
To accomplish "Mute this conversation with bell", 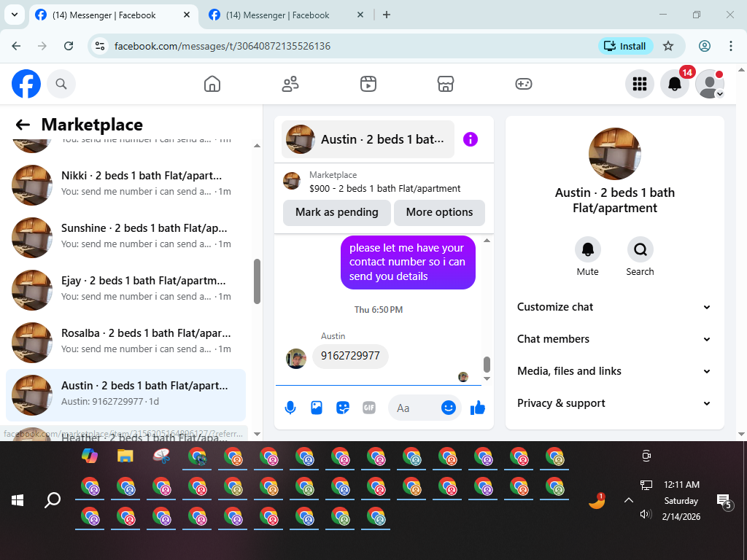I will pos(587,249).
